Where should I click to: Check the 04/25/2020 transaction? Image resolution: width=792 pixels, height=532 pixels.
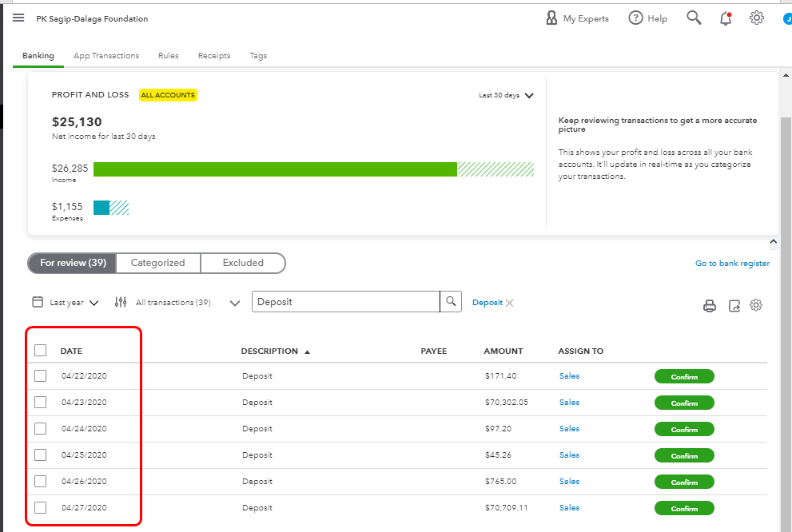[41, 455]
